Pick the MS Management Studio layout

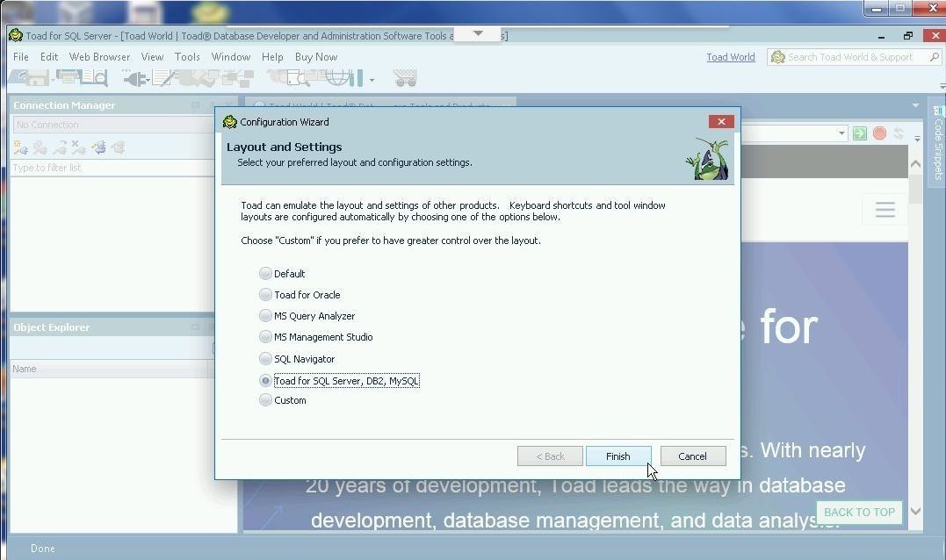[x=315, y=337]
